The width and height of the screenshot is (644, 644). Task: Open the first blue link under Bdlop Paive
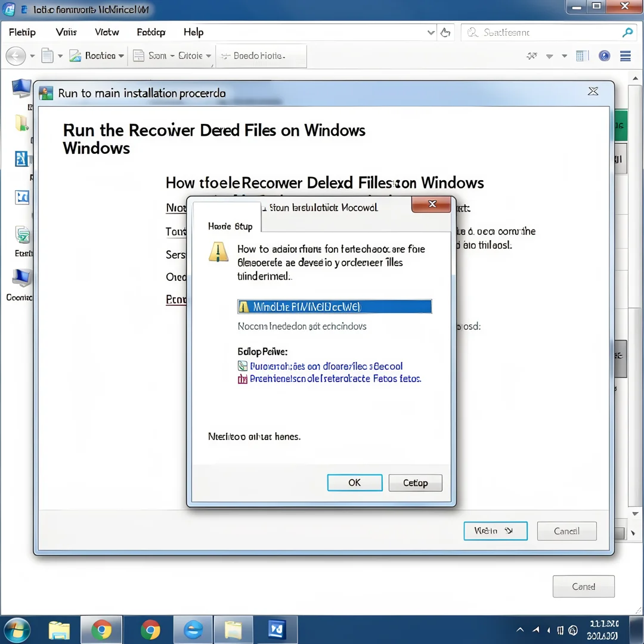pyautogui.click(x=326, y=366)
